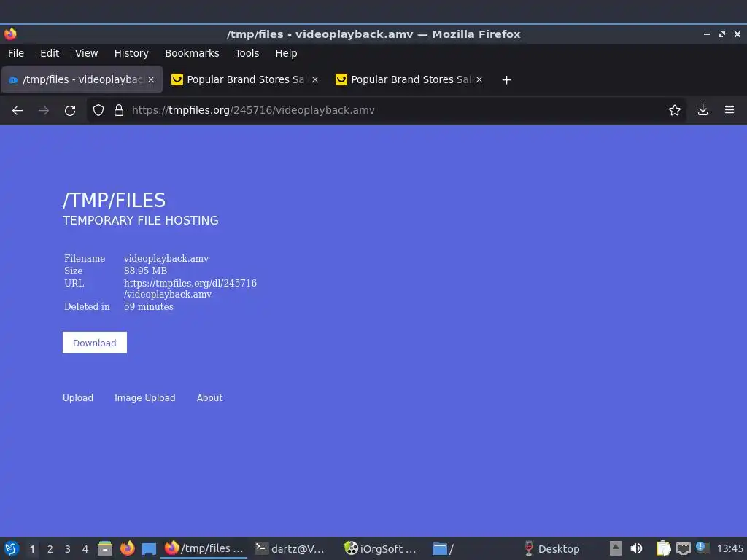The width and height of the screenshot is (747, 560).
Task: Click the size value 88.95 MB
Action: click(145, 271)
